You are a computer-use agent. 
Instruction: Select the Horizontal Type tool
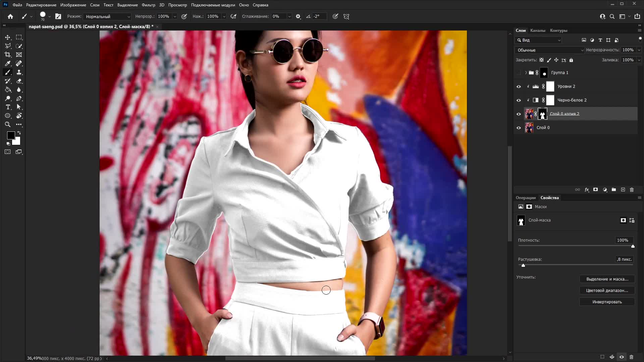pyautogui.click(x=8, y=107)
